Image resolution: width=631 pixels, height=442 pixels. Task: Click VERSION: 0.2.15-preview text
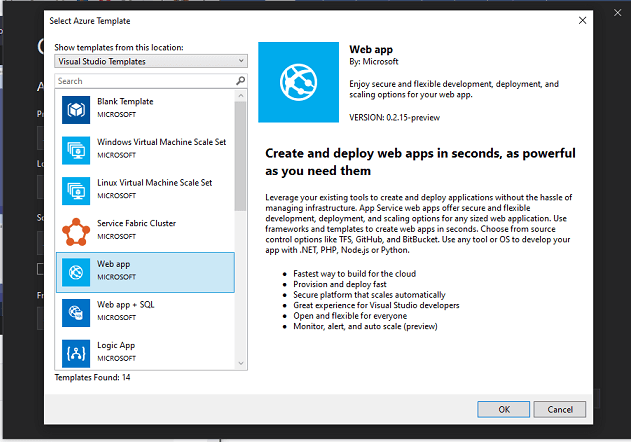(394, 118)
